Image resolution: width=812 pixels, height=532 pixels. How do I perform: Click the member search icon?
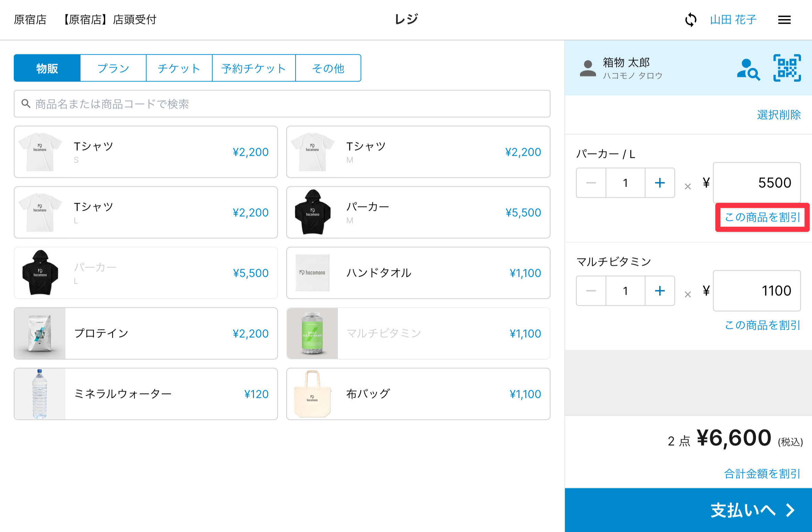pyautogui.click(x=748, y=69)
